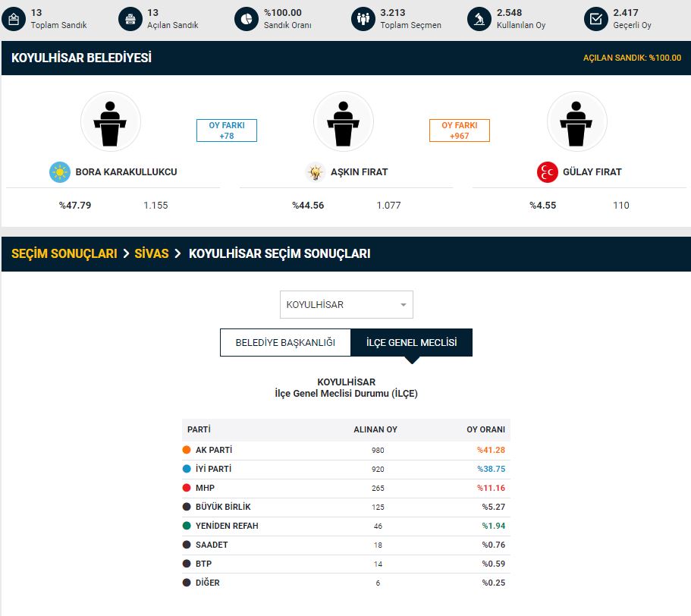
Task: Click the OY FARKI +78 badge
Action: (227, 130)
